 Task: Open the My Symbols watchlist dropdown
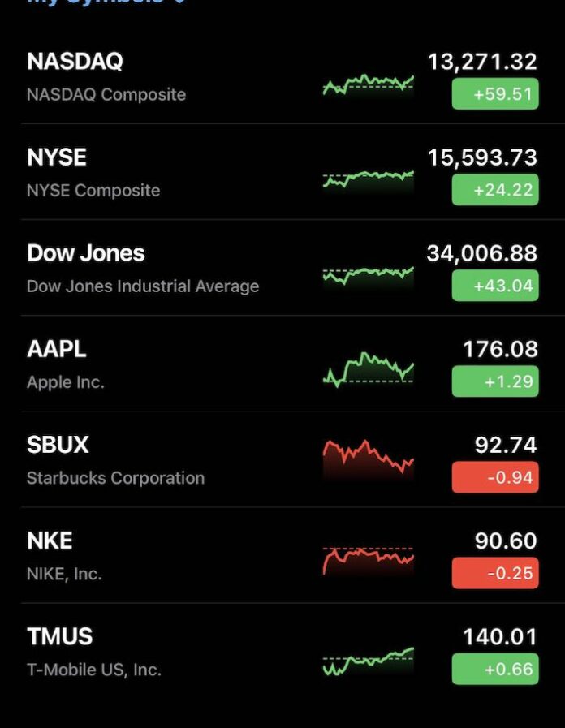(x=107, y=3)
